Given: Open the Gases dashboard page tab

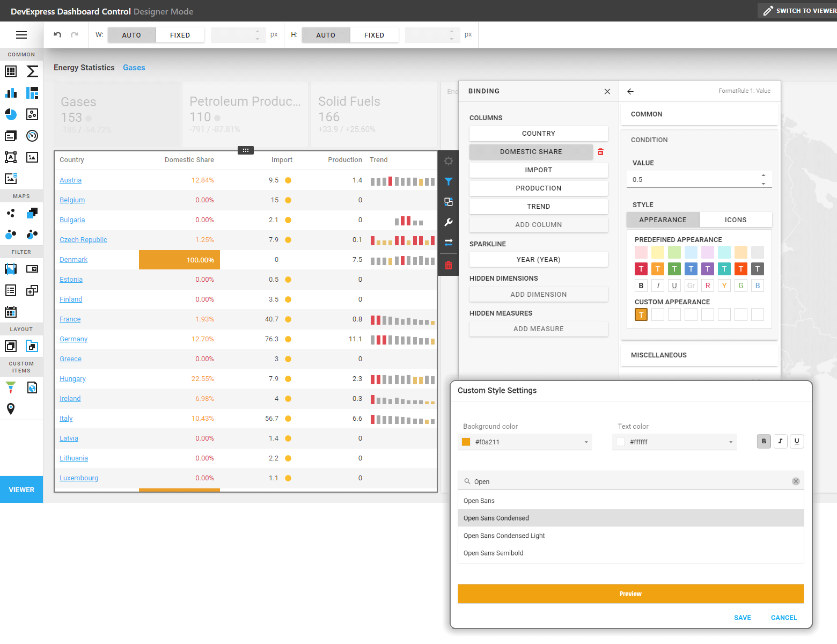Looking at the screenshot, I should [x=134, y=68].
